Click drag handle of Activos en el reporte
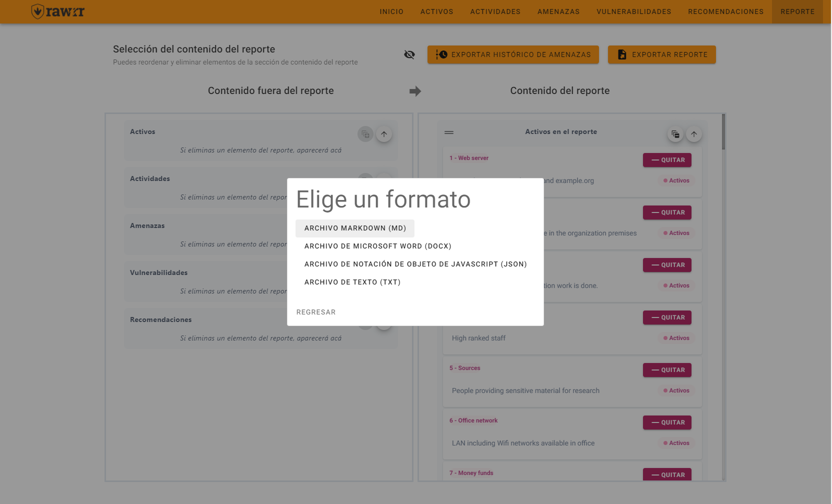Screen dimensions: 832x504 pyautogui.click(x=449, y=132)
